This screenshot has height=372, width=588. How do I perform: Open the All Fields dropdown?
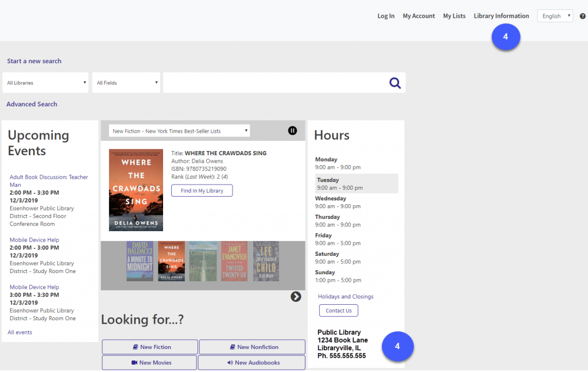(126, 83)
